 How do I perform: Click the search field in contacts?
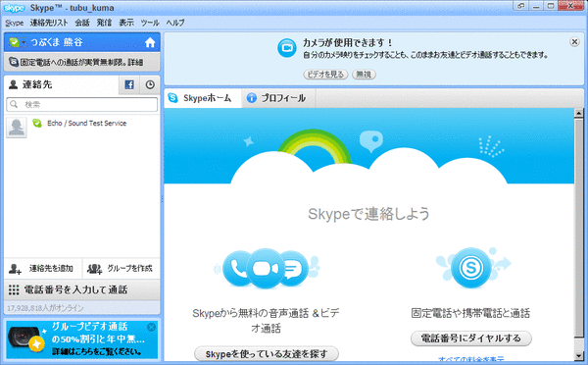(x=81, y=104)
